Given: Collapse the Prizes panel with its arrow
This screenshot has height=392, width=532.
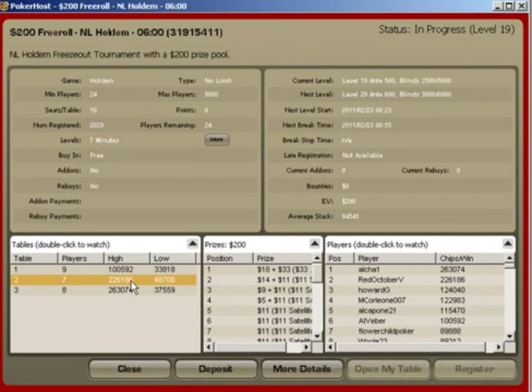Looking at the screenshot, I should click(x=315, y=244).
